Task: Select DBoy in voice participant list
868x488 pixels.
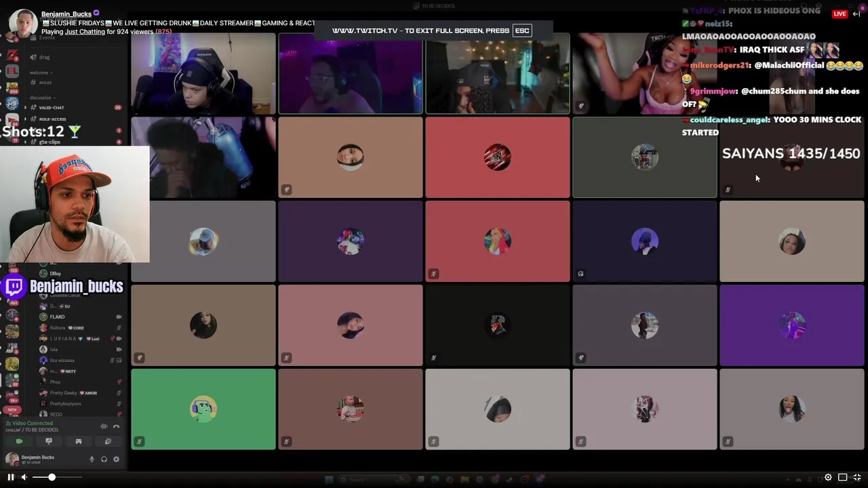Action: coord(55,273)
